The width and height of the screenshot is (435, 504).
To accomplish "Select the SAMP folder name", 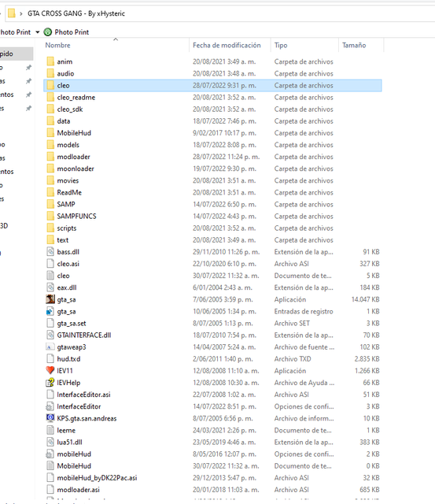I will pyautogui.click(x=66, y=205).
